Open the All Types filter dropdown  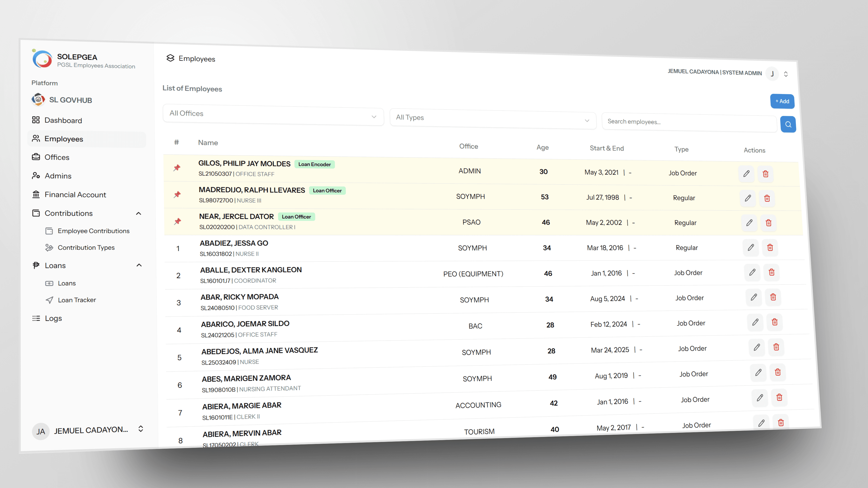pyautogui.click(x=493, y=119)
